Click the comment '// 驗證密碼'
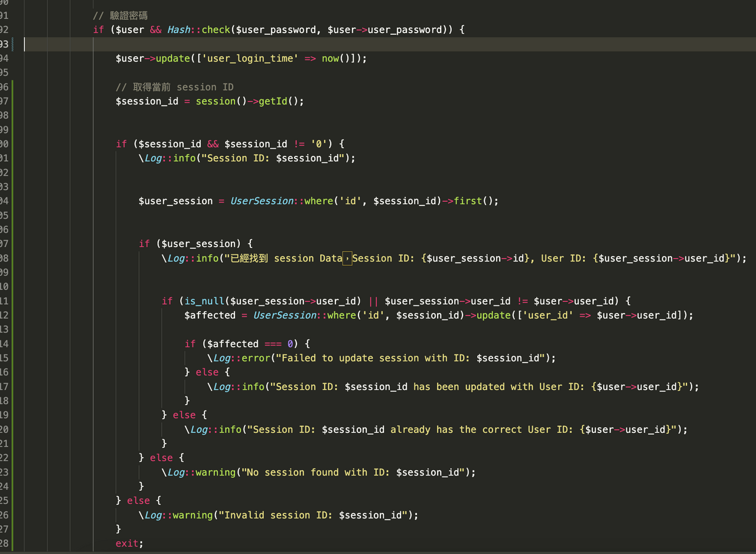The image size is (756, 554). (x=120, y=15)
